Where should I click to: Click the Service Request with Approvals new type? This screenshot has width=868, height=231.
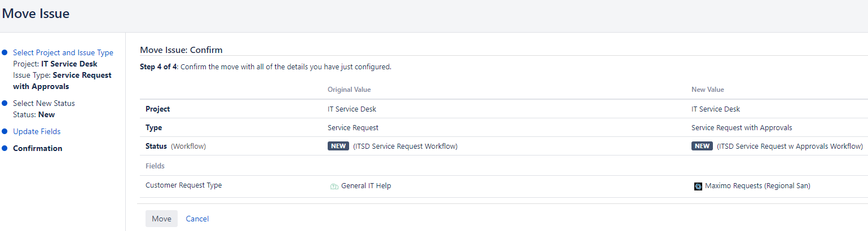(x=742, y=128)
